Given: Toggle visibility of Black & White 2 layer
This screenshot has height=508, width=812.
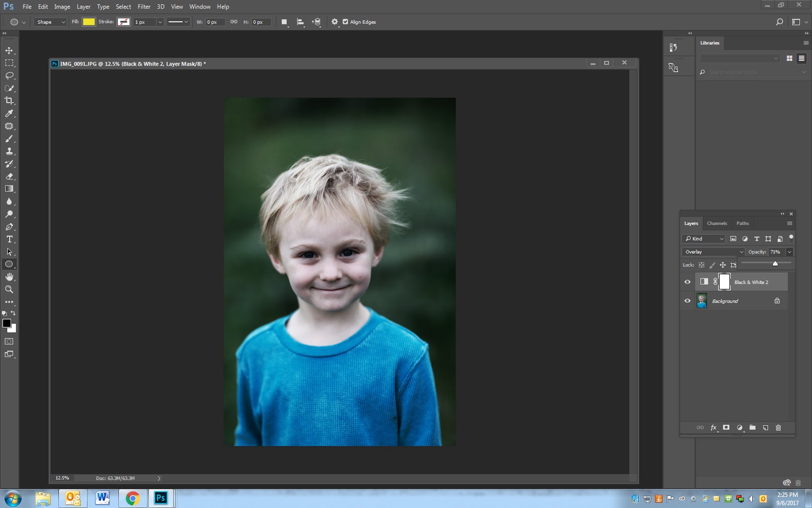Looking at the screenshot, I should tap(687, 281).
